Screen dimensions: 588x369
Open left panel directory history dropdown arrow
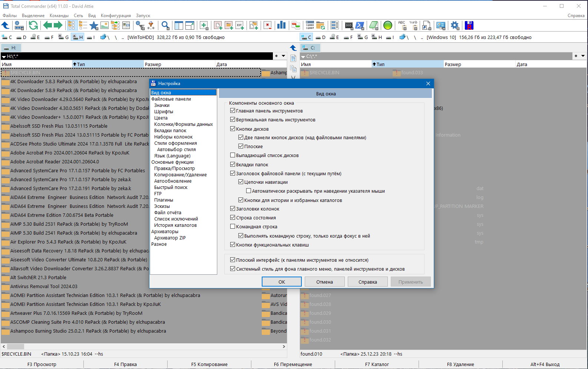tap(284, 56)
